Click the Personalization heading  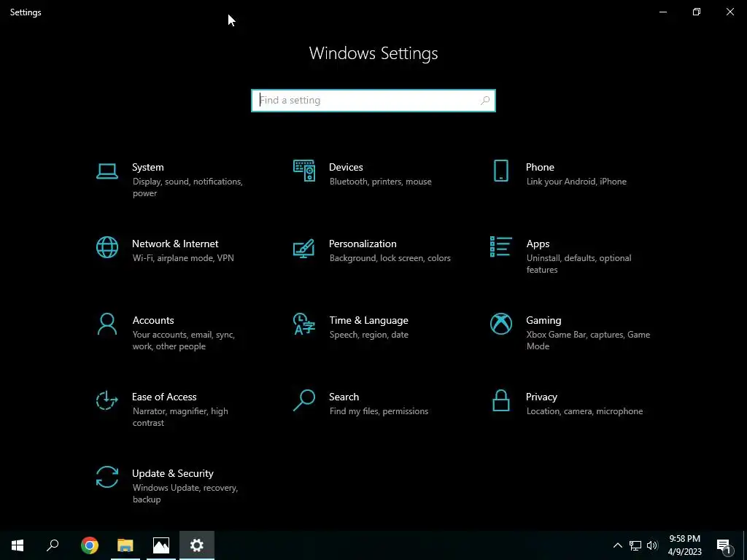pos(363,244)
